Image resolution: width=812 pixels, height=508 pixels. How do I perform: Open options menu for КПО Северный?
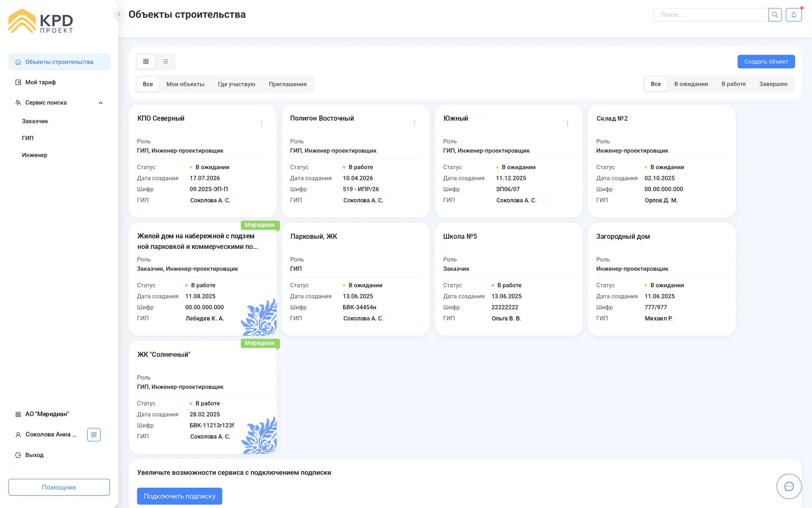[x=261, y=123]
